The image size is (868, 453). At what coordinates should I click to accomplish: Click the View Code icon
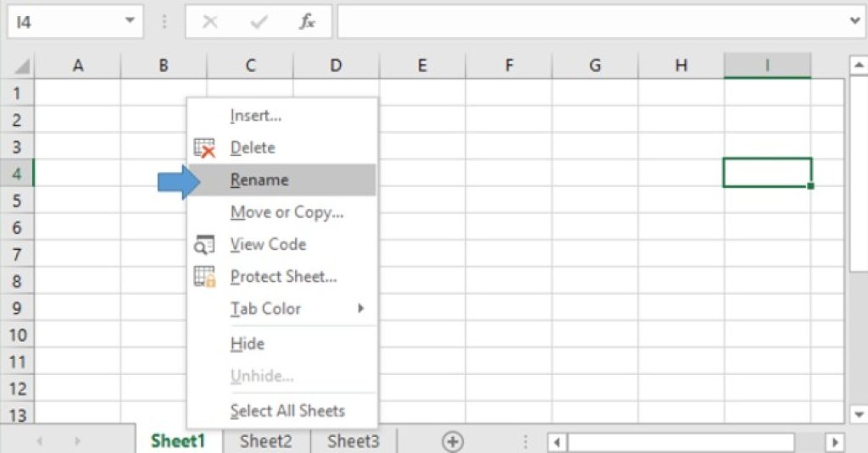[x=204, y=245]
